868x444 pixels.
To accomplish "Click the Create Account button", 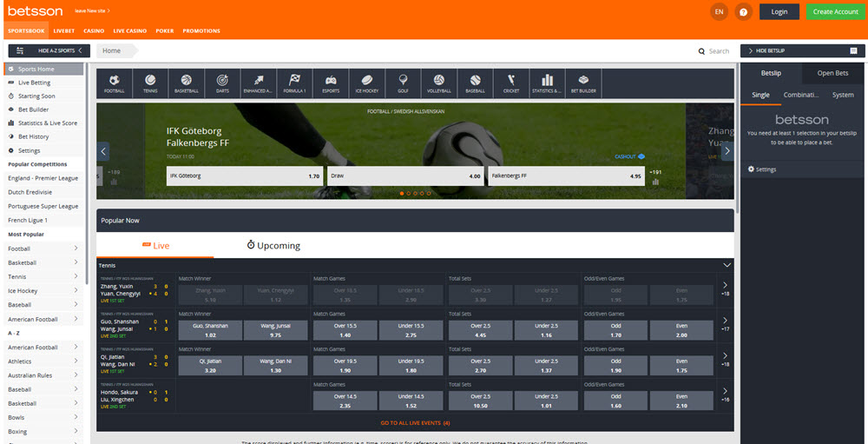I will tap(835, 11).
